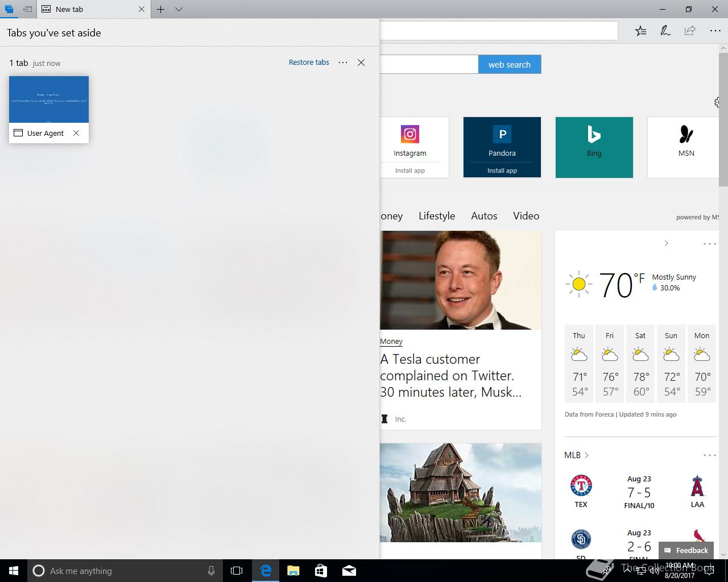Click the Feedback button
The image size is (728, 582).
686,550
